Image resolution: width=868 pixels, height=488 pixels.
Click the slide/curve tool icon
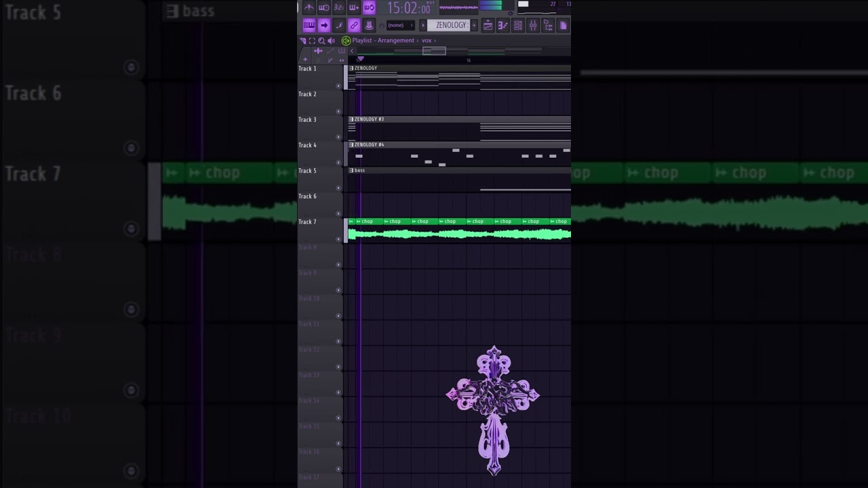(330, 60)
